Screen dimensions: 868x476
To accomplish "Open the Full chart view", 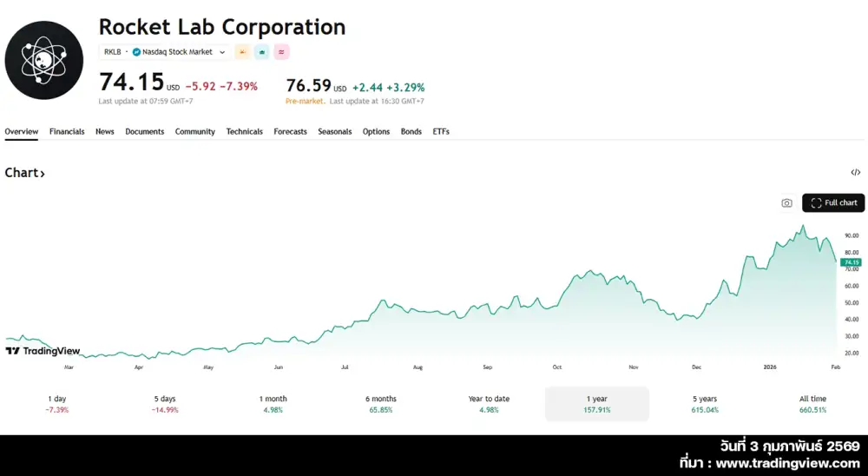I will [833, 203].
